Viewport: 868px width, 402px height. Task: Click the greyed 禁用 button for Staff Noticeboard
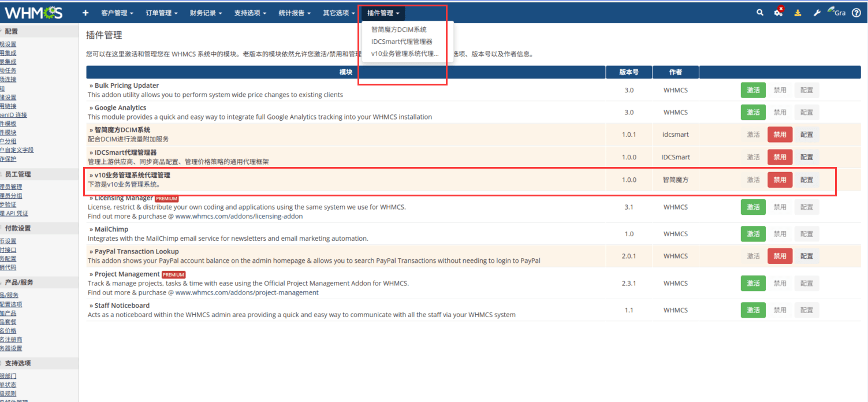(780, 310)
